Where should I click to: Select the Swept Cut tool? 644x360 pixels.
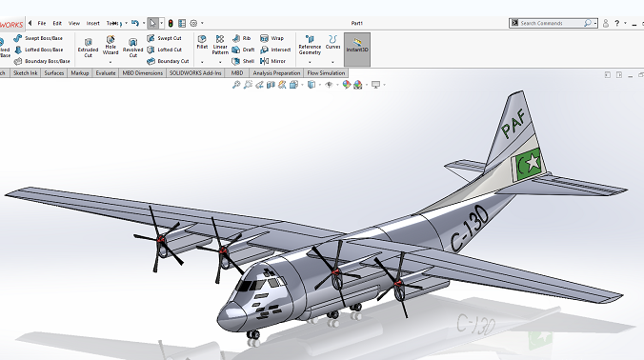coord(164,38)
